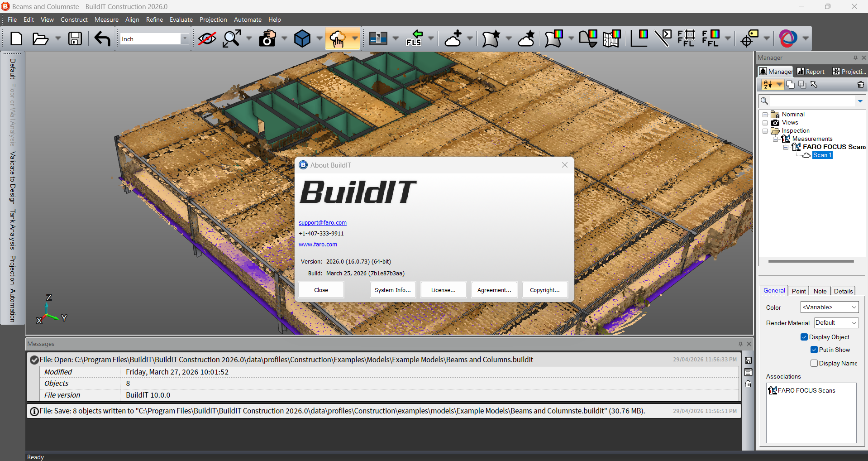This screenshot has height=461, width=868.
Task: Click the Agreement... button
Action: 494,290
